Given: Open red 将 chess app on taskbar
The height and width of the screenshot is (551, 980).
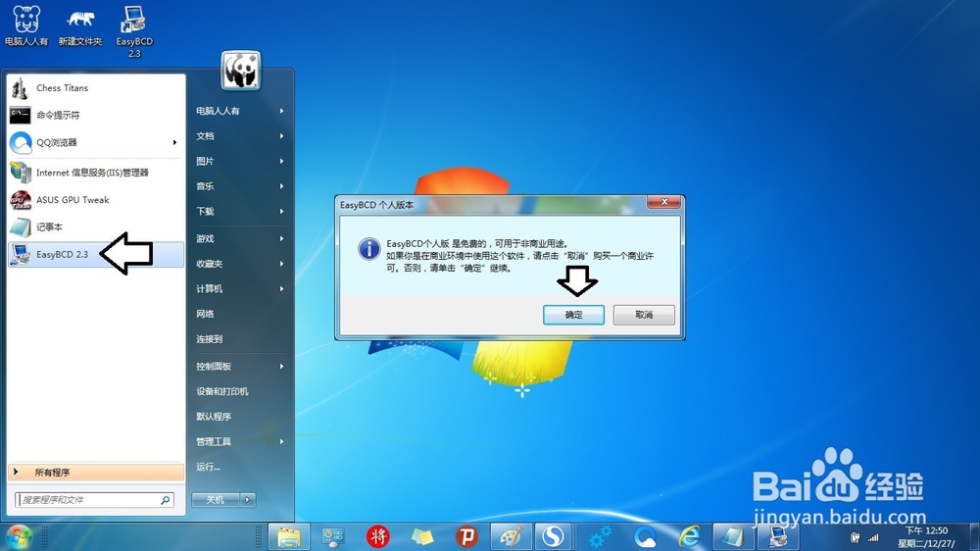Looking at the screenshot, I should click(377, 536).
